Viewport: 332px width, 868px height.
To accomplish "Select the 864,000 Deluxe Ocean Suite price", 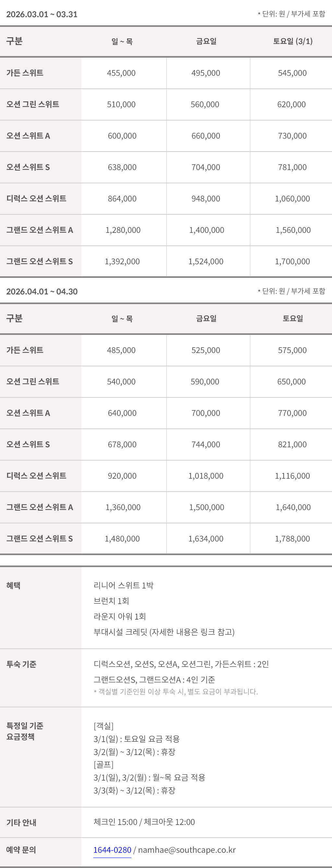I will coord(122,199).
